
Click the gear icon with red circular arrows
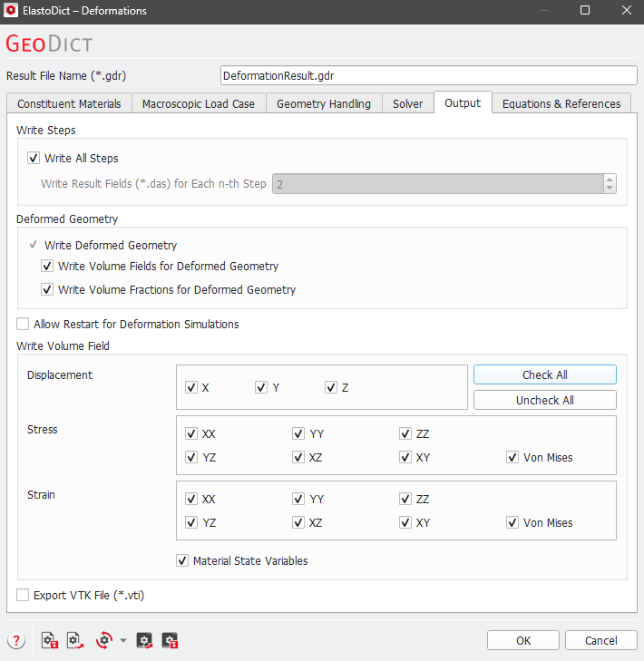pyautogui.click(x=104, y=640)
